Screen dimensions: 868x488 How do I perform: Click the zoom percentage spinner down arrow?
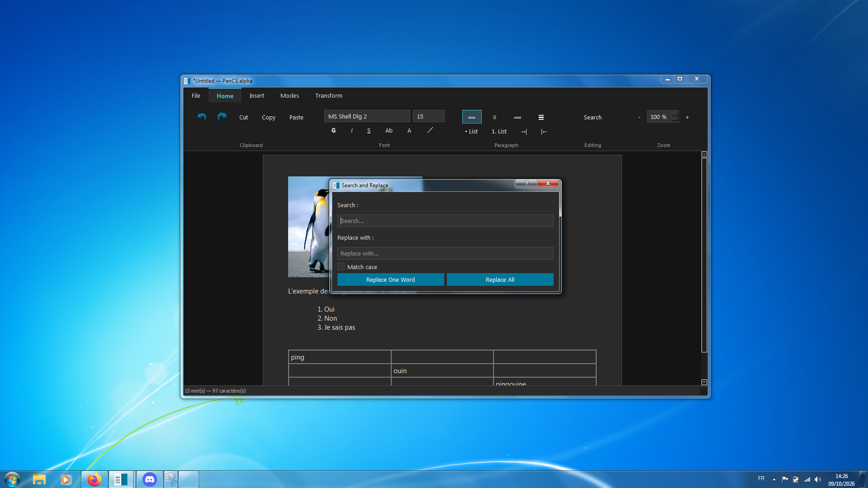[675, 119]
